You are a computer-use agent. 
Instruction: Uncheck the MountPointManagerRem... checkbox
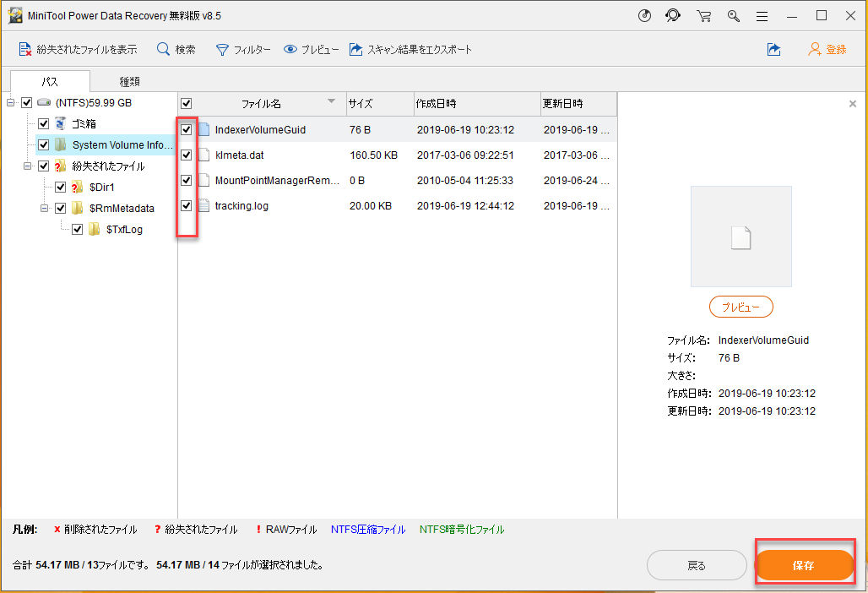coord(187,181)
